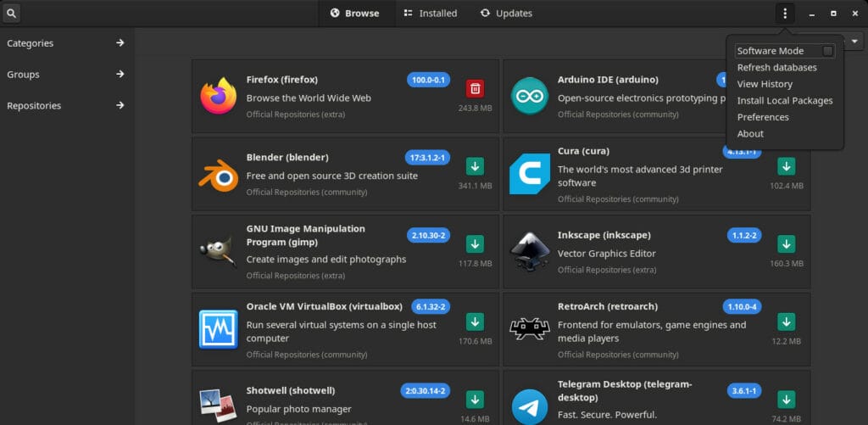Click the Blender application logo
Screen dimensions: 868x425
[x=219, y=174]
